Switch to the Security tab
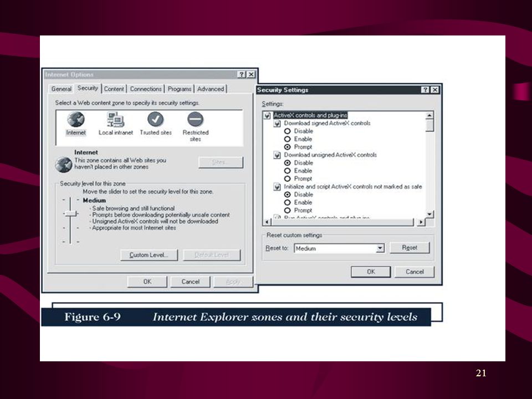This screenshot has width=532, height=399. pyautogui.click(x=88, y=88)
